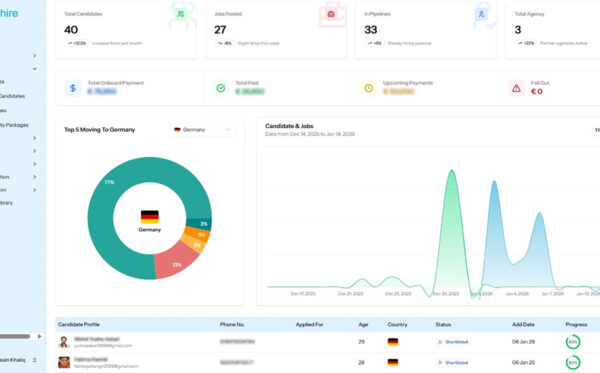Screen dimensions: 600x373
Task: Click the 06 Jan 26 date in the age 29 row
Action: pyautogui.click(x=523, y=342)
